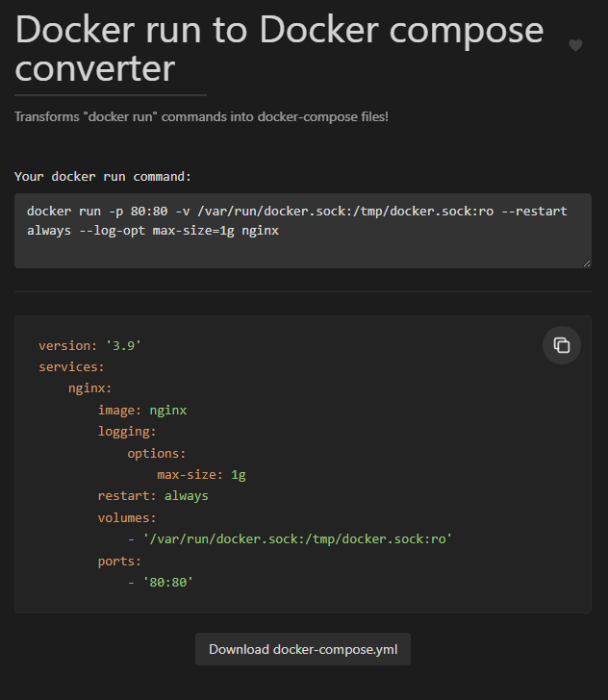Click the 'logging:' line in output
Screen dimensions: 608x700
point(127,432)
